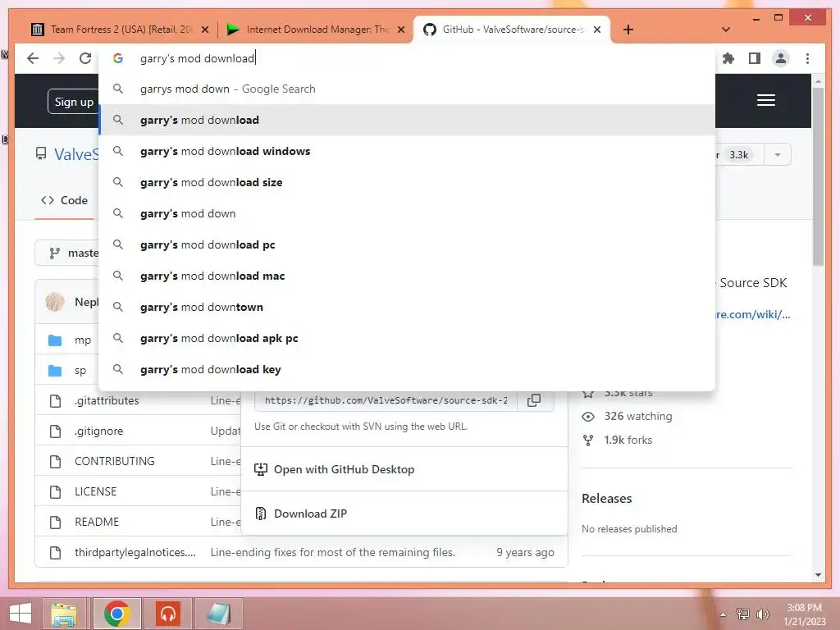Viewport: 840px width, 630px height.
Task: Open the Code tab on GitHub
Action: tap(64, 200)
